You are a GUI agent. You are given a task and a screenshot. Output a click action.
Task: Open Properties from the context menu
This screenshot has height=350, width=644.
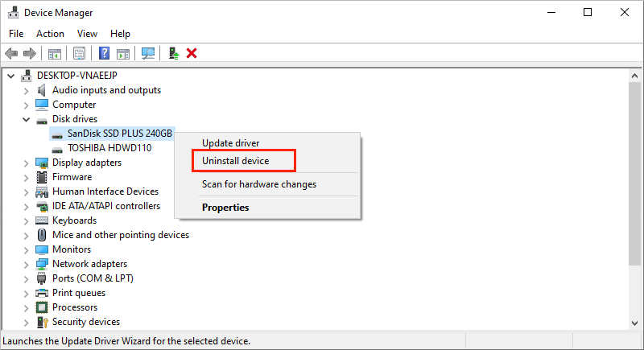[x=225, y=208]
